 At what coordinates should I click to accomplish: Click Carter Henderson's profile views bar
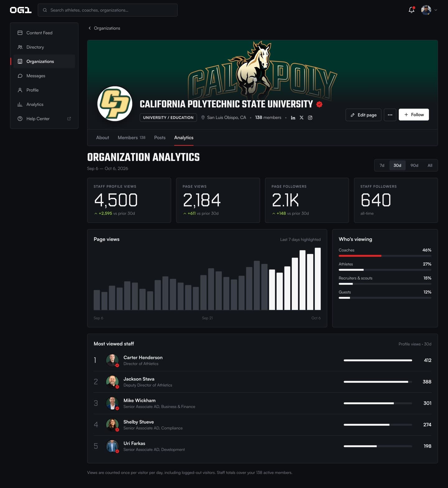click(x=378, y=360)
